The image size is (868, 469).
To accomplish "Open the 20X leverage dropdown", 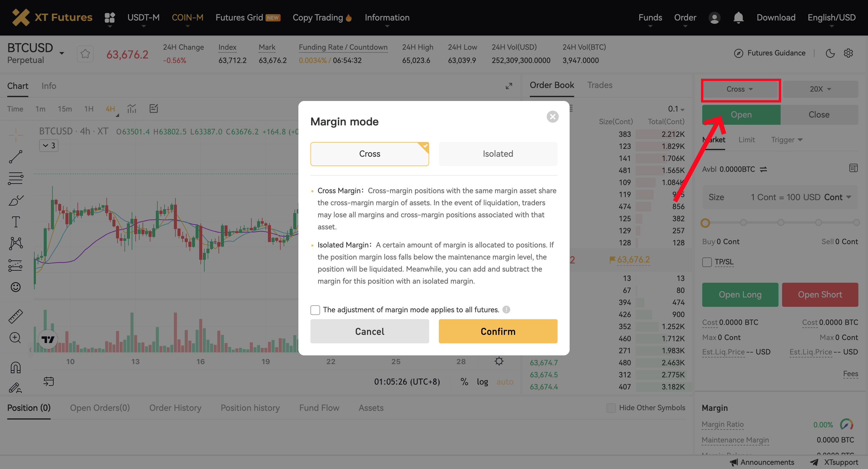I will [820, 89].
